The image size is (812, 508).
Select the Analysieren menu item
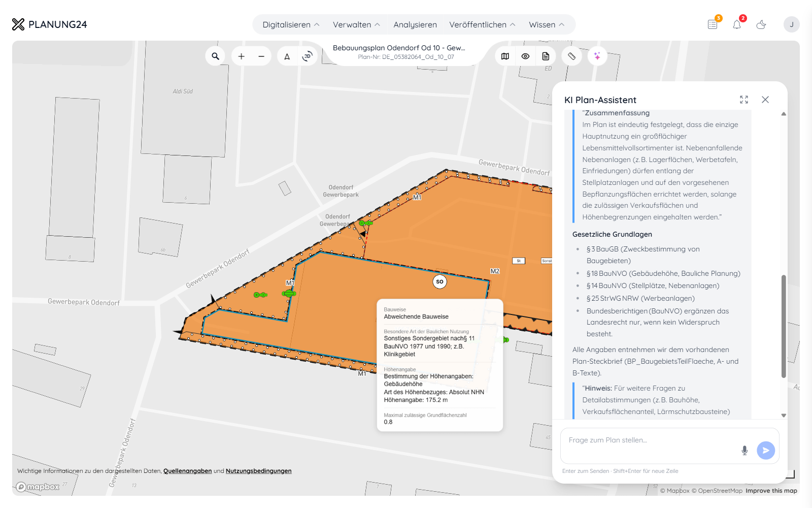(415, 24)
